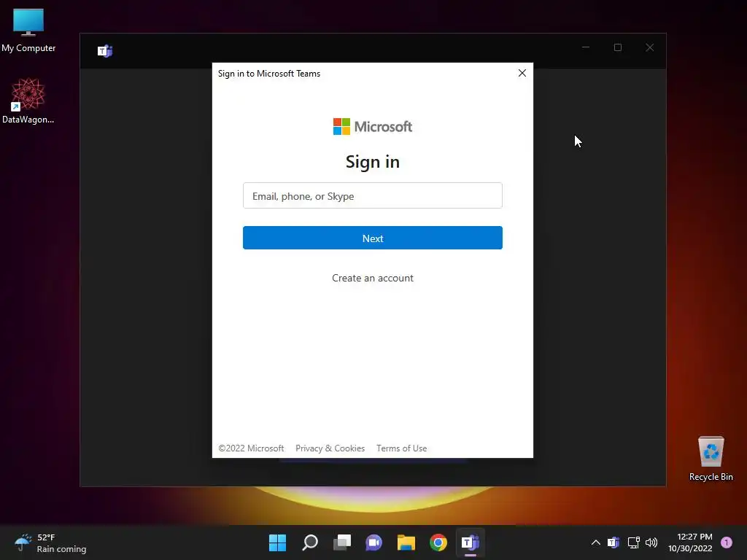Open the weather widget showing 52°F
747x560 pixels.
(50, 542)
